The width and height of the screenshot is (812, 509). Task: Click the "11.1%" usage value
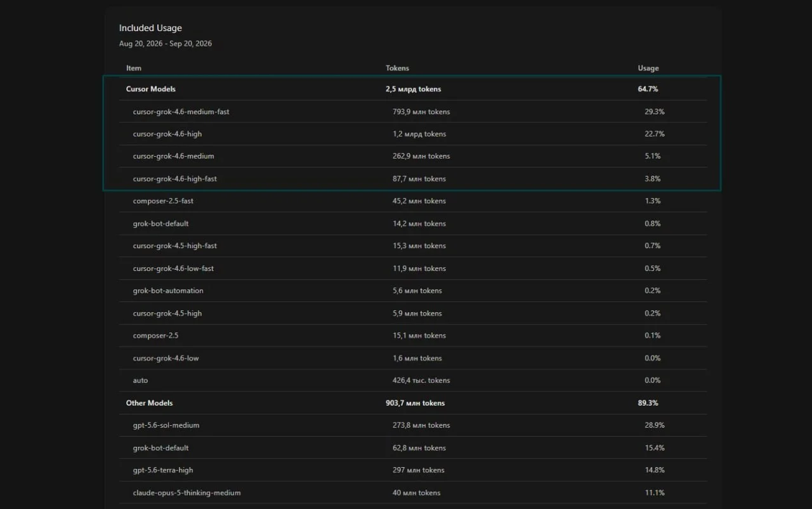(655, 492)
